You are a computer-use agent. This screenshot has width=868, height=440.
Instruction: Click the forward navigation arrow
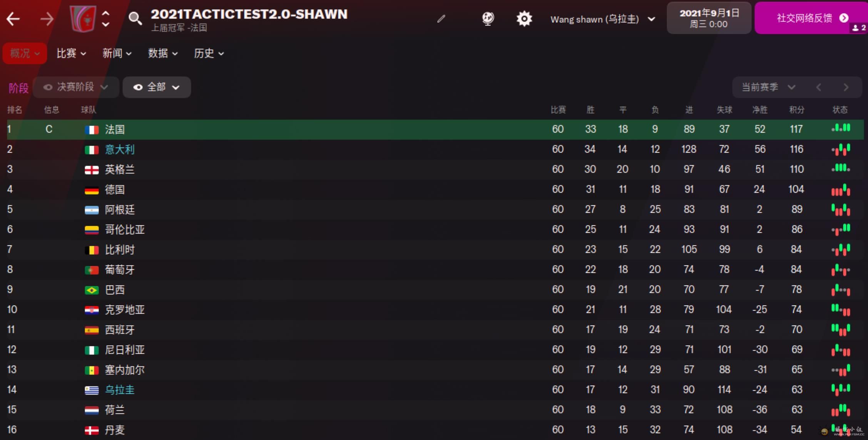click(x=47, y=18)
